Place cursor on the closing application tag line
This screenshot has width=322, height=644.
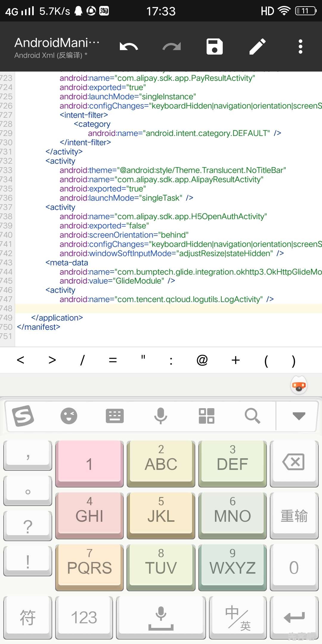(x=57, y=318)
